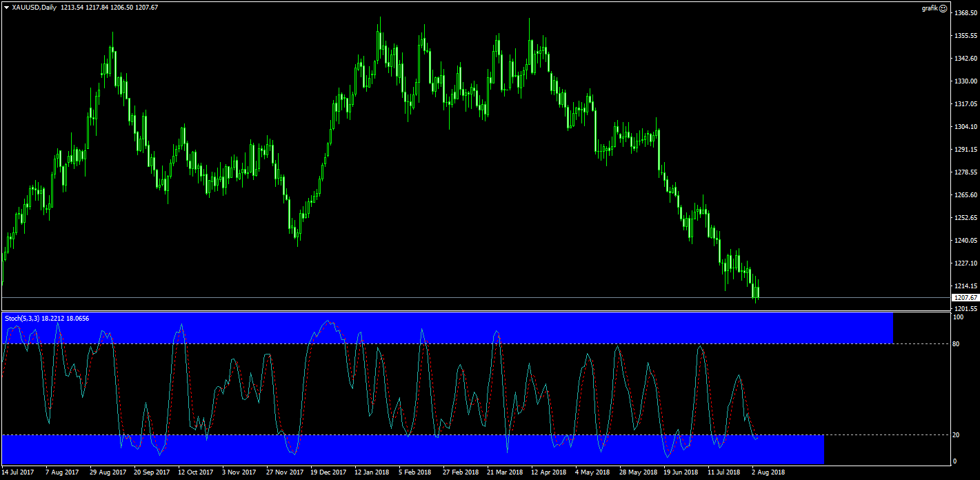
Task: Click the 4 May 2018 date label
Action: pos(594,472)
